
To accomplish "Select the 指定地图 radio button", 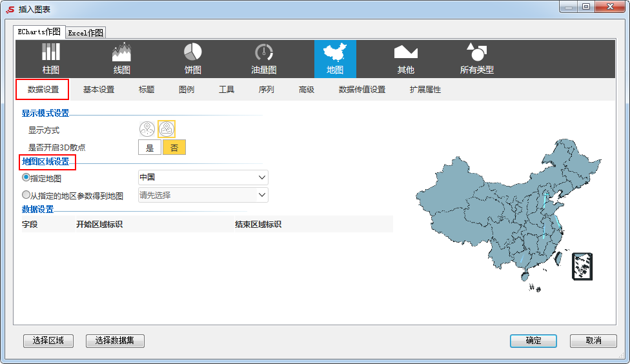I will click(x=26, y=177).
